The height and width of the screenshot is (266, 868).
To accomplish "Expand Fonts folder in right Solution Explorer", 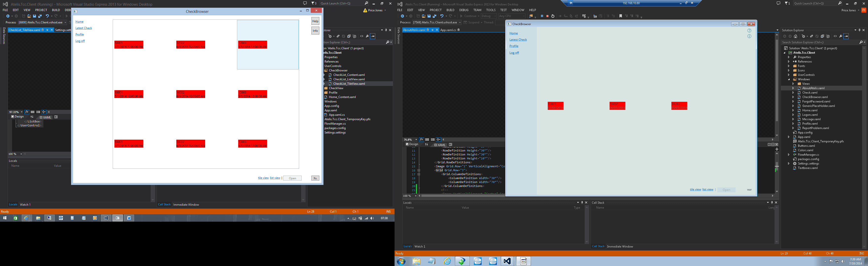I will pos(789,66).
